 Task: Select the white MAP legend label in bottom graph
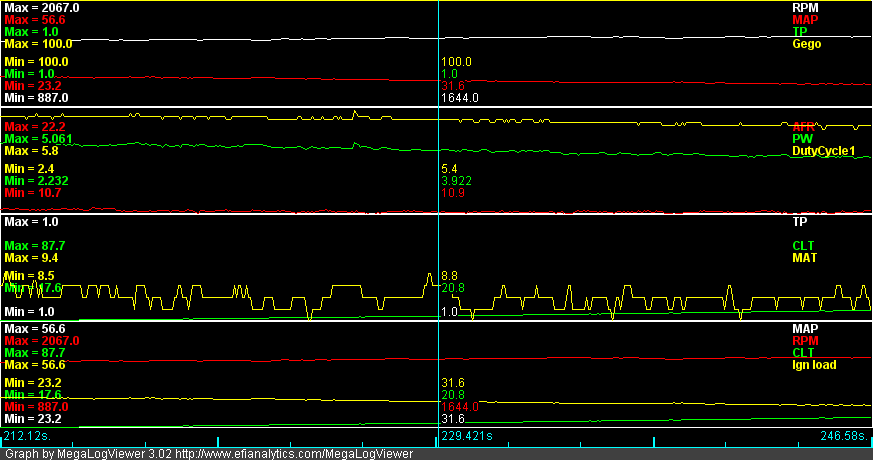tap(805, 329)
